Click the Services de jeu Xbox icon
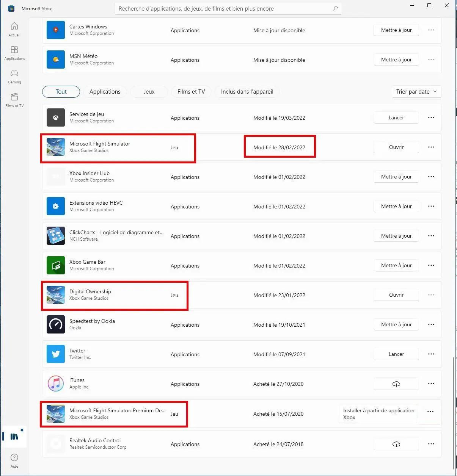The width and height of the screenshot is (457, 476). coord(56,117)
